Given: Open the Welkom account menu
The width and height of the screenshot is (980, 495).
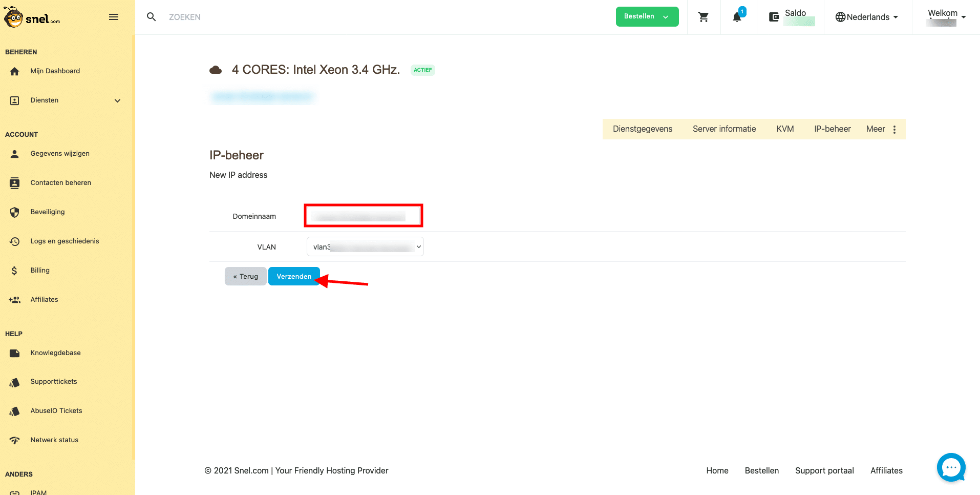Looking at the screenshot, I should (x=946, y=17).
